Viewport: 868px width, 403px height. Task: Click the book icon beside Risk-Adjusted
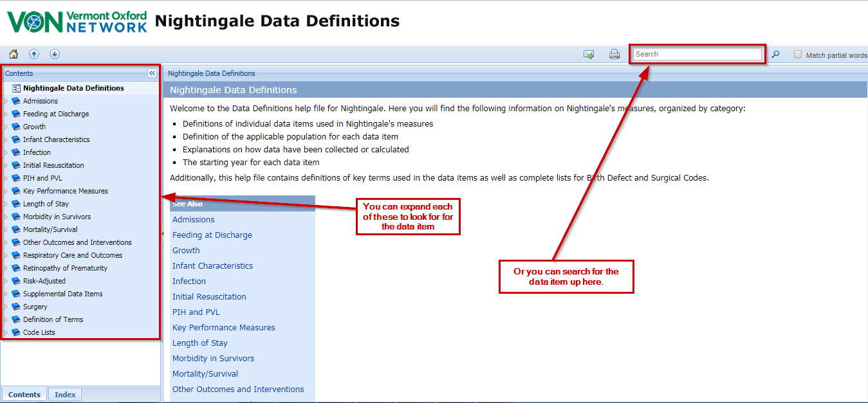pos(16,281)
